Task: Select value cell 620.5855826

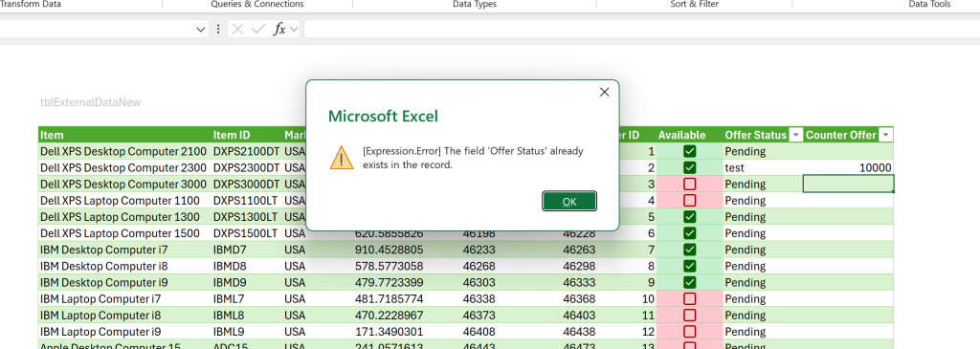Action: click(389, 233)
